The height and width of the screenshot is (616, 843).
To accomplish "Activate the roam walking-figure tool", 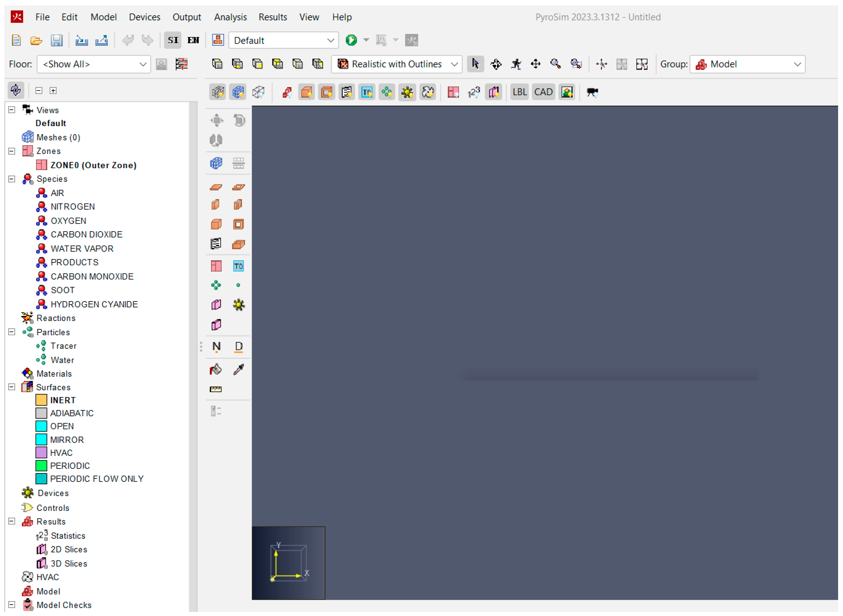I will click(x=516, y=64).
